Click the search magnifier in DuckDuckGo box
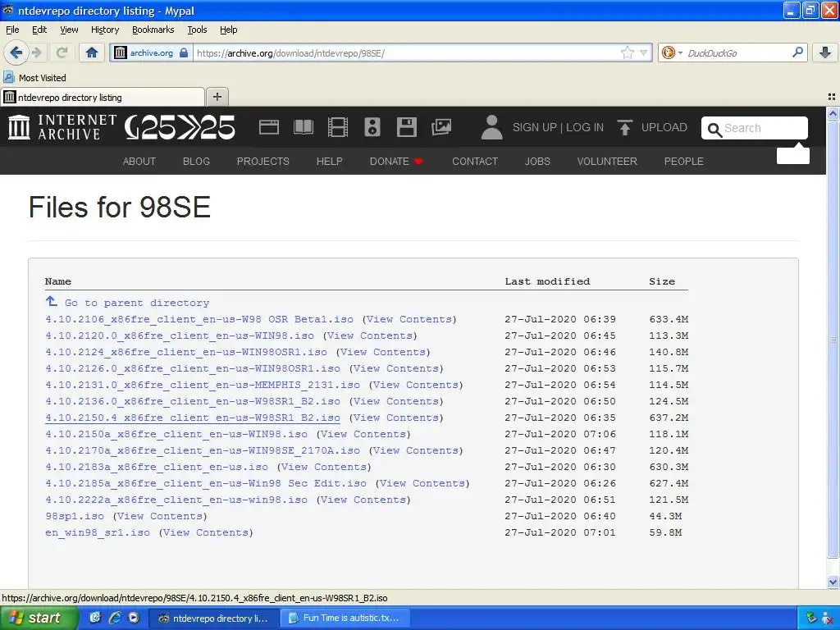The width and height of the screenshot is (840, 630). pyautogui.click(x=797, y=52)
